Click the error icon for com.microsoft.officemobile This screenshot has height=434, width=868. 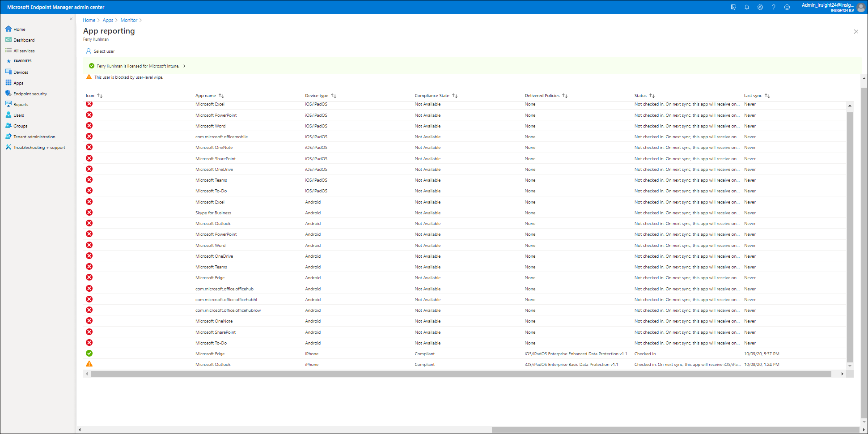coord(89,136)
